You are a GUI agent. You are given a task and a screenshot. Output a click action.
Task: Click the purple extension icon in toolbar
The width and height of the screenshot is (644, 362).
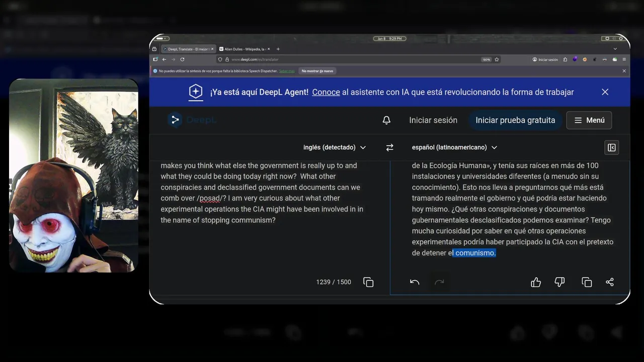(x=575, y=59)
